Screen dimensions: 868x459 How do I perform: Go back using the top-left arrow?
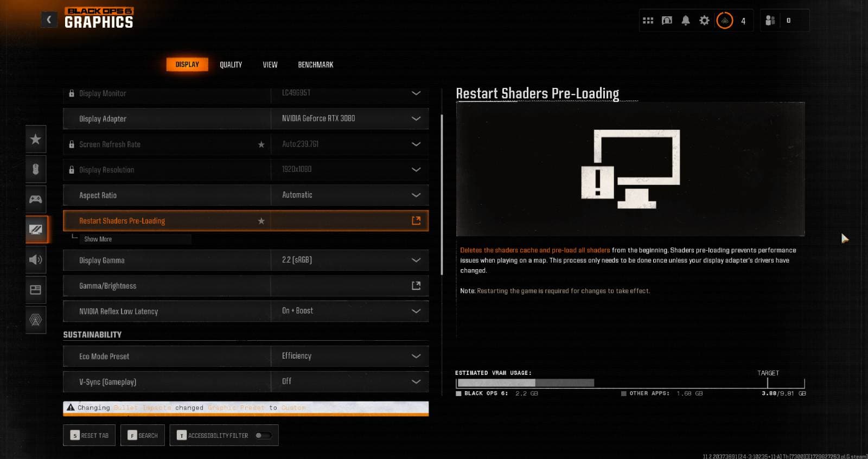[x=49, y=20]
